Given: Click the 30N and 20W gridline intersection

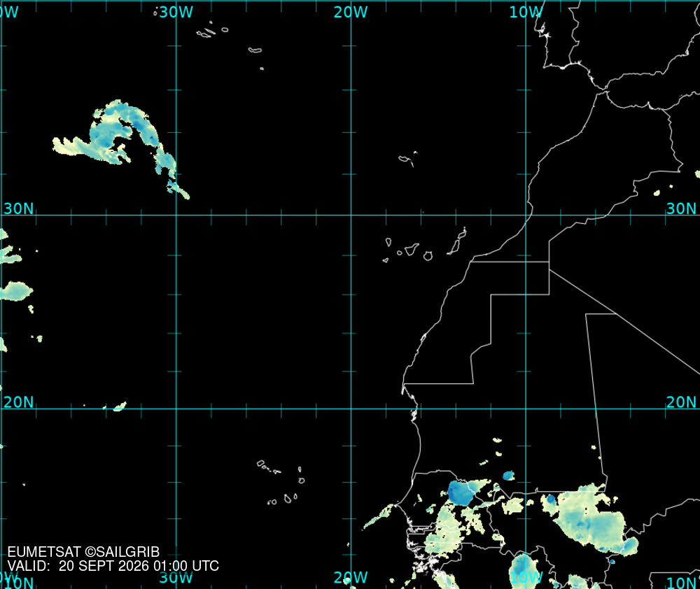Looking at the screenshot, I should 351,215.
